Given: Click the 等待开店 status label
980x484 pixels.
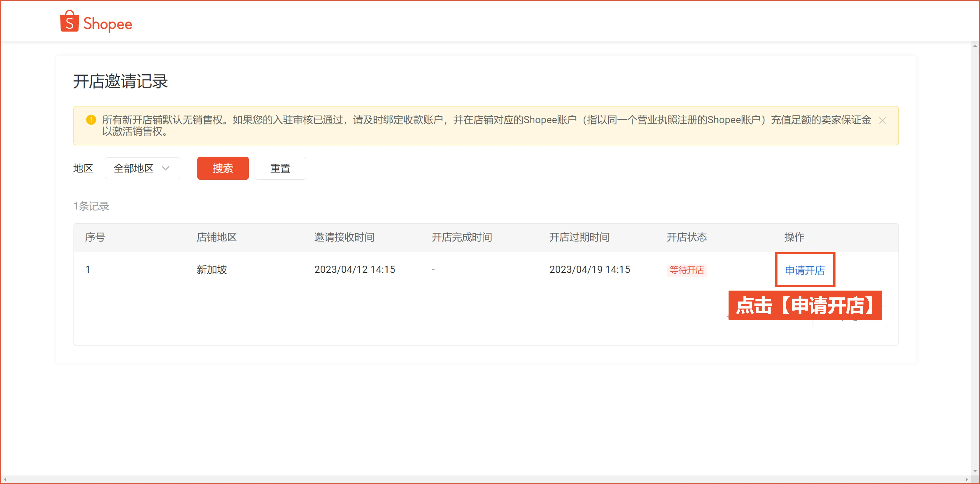Looking at the screenshot, I should pyautogui.click(x=686, y=270).
